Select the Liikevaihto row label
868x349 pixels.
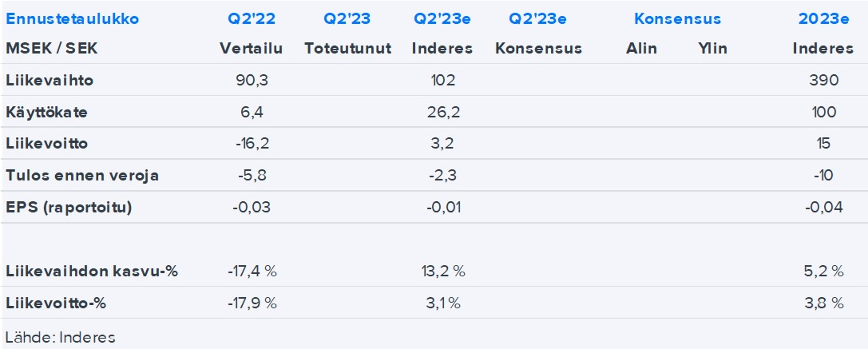50,81
